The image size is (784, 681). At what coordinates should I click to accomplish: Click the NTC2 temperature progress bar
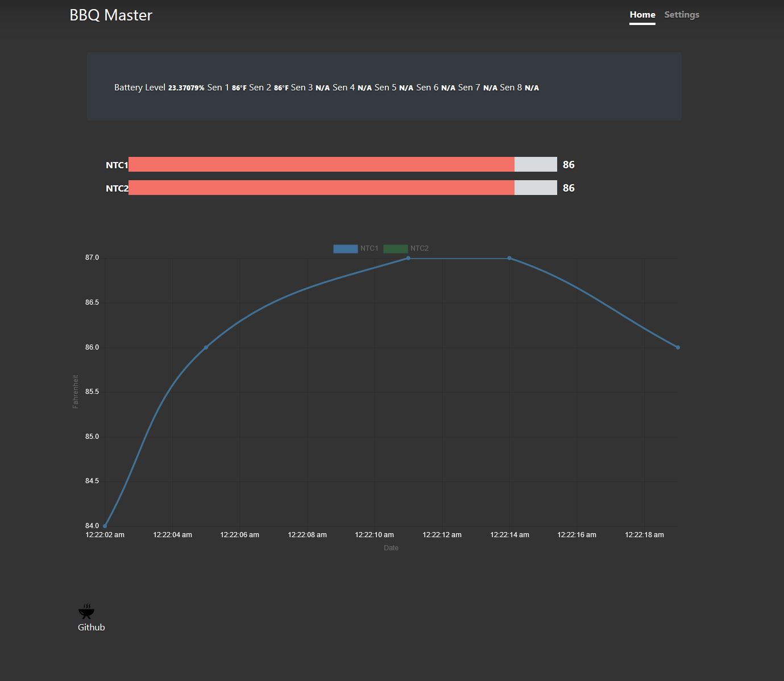point(343,188)
